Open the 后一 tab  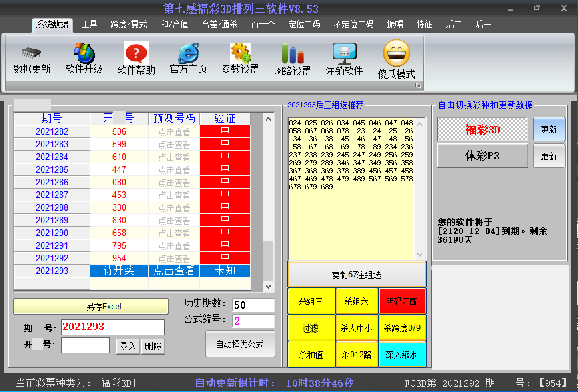pos(483,24)
